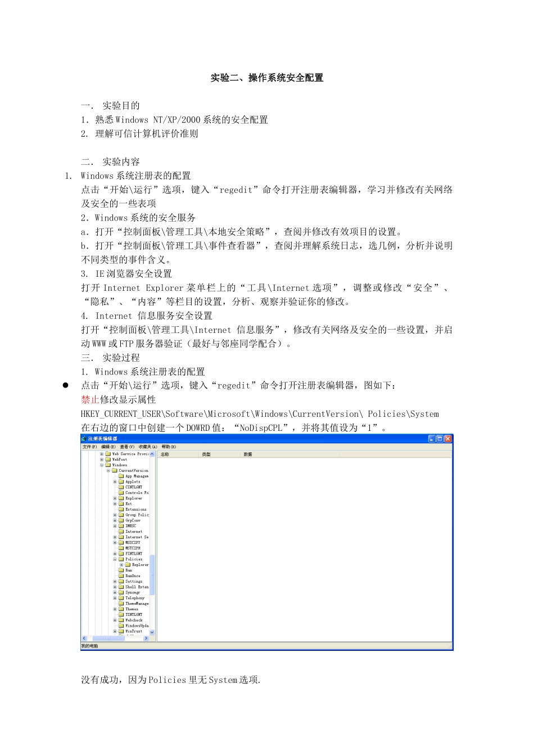Viewport: 534px width, 756px height.
Task: Expand the WinTrust key
Action: (115, 631)
